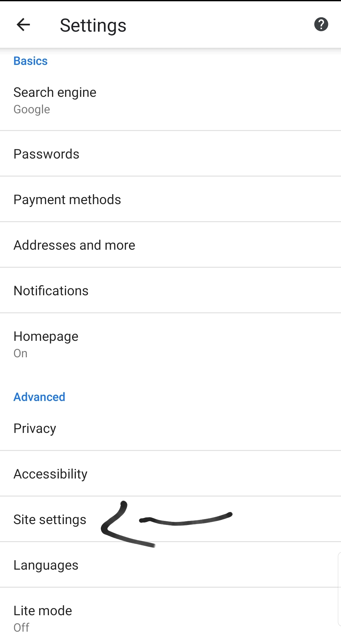341x644 pixels.
Task: Go to Payment methods
Action: [67, 200]
